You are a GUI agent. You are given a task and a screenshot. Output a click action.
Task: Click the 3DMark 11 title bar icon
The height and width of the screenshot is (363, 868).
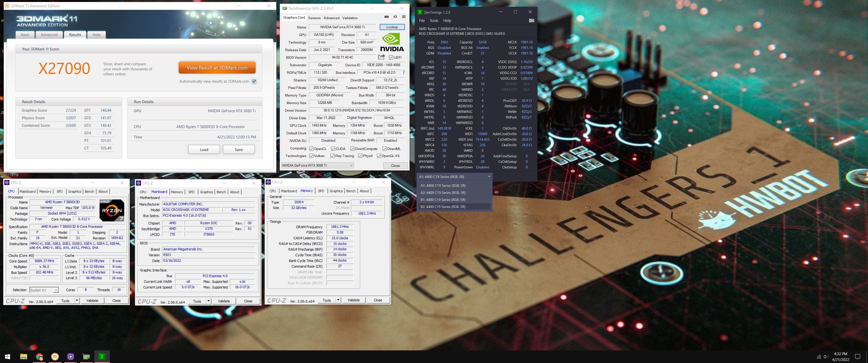(7, 6)
